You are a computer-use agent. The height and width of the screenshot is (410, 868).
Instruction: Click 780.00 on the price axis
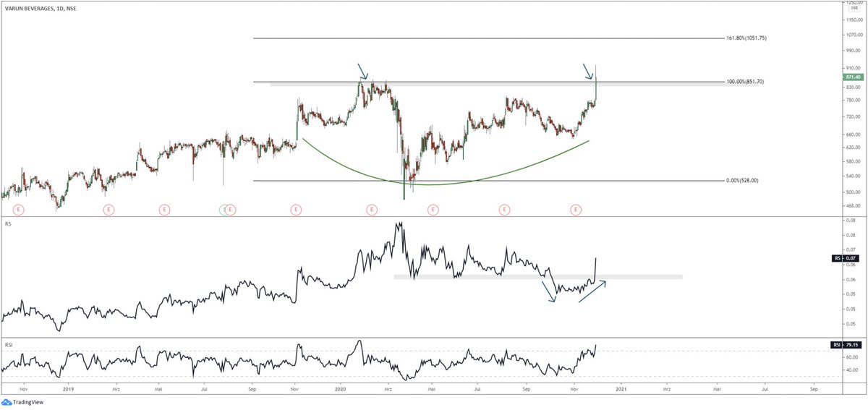(x=852, y=101)
